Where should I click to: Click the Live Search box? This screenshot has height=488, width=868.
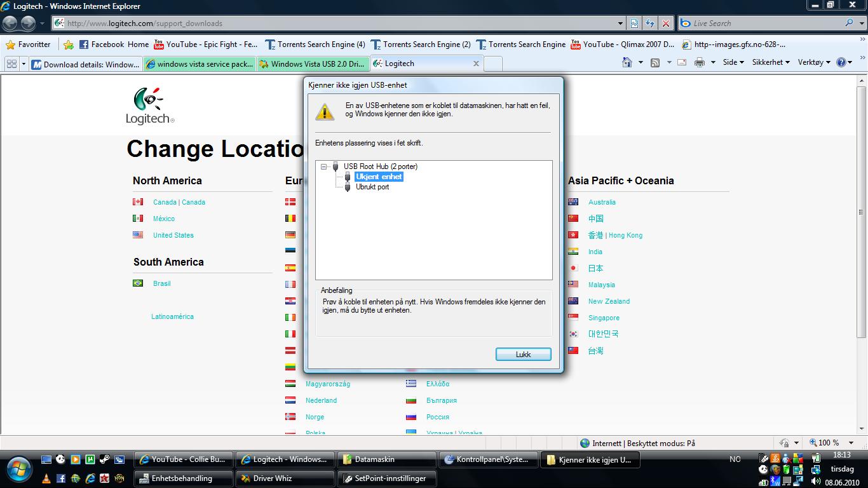tap(761, 24)
